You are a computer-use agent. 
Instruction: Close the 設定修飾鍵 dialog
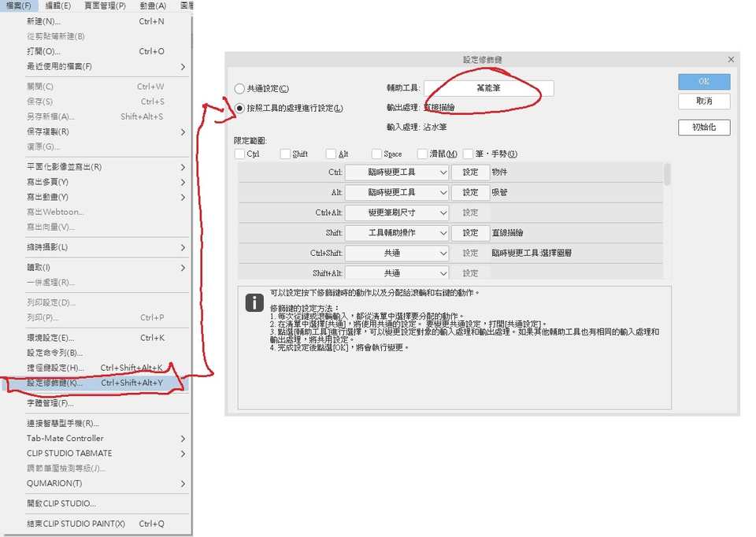pos(731,59)
